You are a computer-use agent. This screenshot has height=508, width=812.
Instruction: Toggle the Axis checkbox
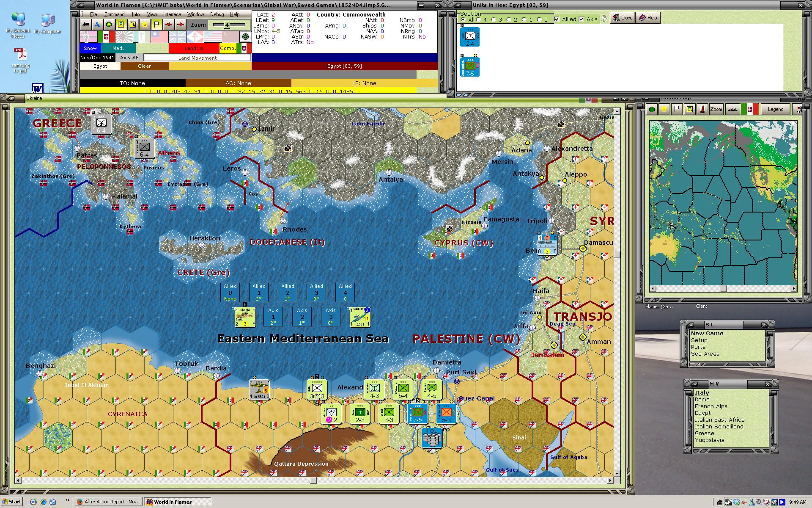(581, 19)
